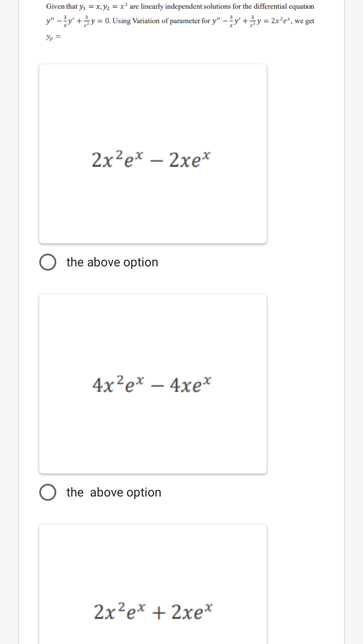Click the label text of the second option
Image resolution: width=363 pixels, height=644 pixels.
click(113, 492)
